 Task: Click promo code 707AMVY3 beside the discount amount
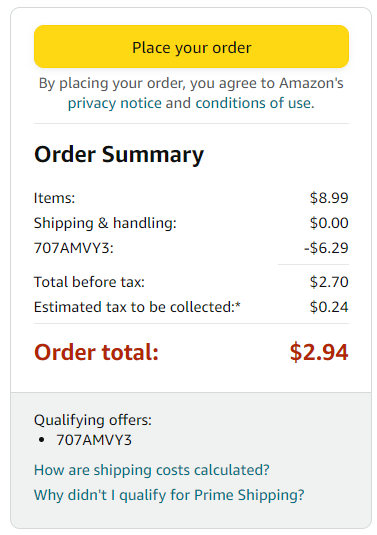point(74,248)
